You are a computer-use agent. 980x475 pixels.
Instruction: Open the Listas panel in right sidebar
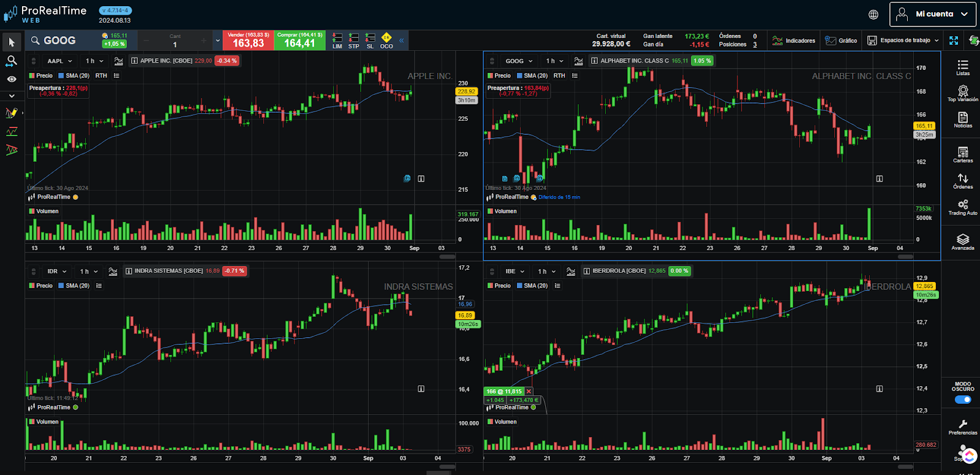click(x=963, y=67)
